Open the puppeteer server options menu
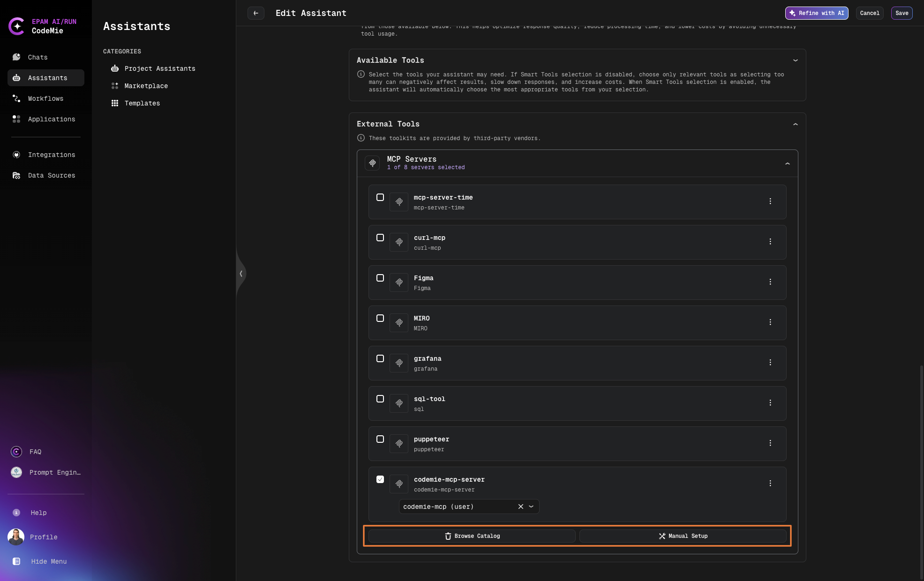This screenshot has width=924, height=581. coord(770,443)
